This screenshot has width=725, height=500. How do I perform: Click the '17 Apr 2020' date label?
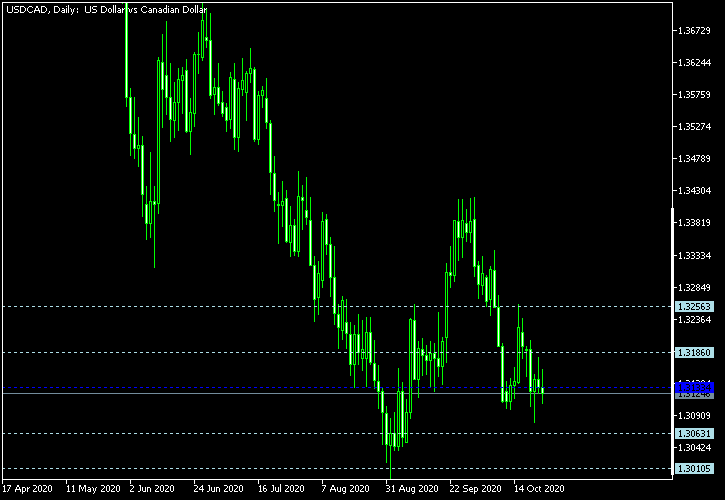pos(28,488)
